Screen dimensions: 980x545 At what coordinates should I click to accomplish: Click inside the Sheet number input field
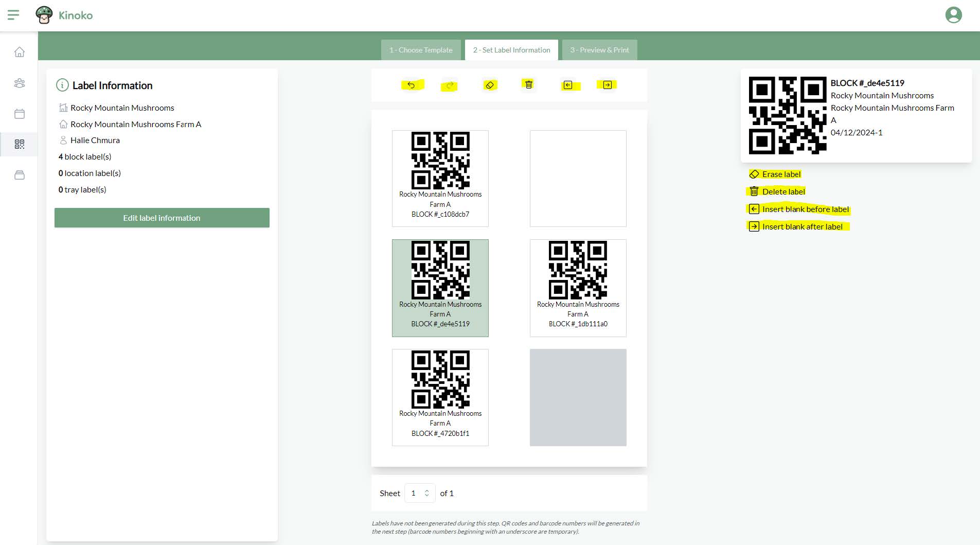[415, 493]
